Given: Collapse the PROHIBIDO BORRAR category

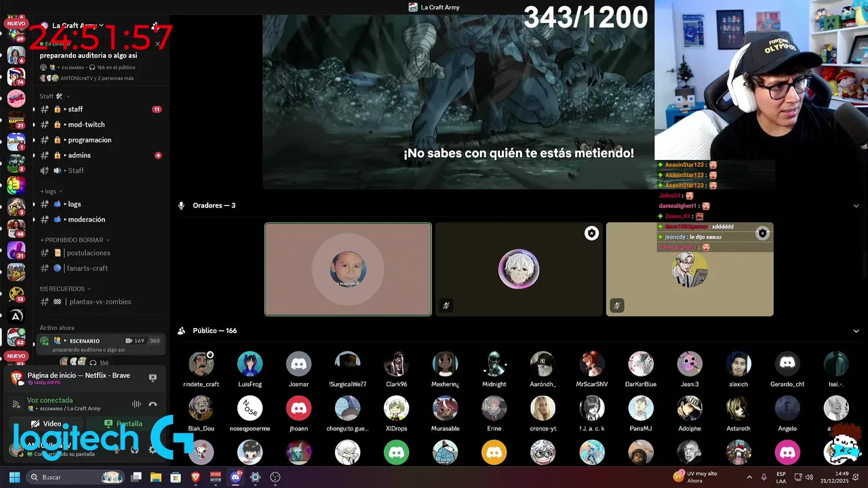Looking at the screenshot, I should tap(75, 240).
